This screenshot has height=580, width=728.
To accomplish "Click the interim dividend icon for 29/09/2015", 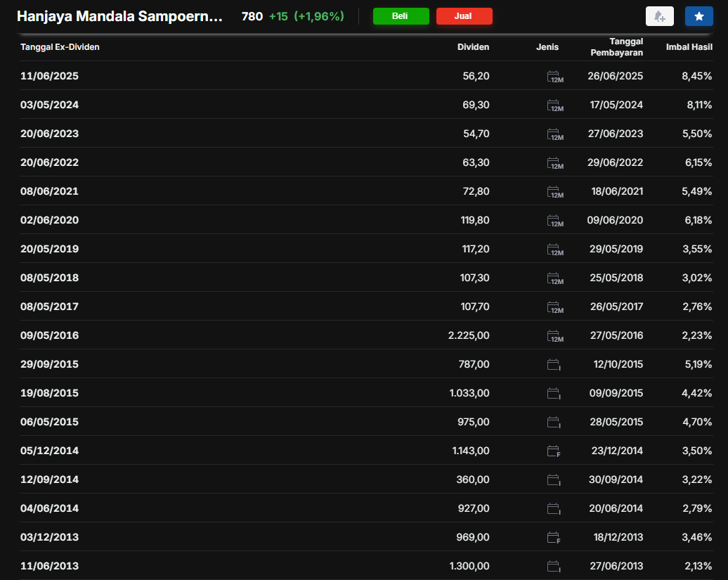I will [554, 365].
